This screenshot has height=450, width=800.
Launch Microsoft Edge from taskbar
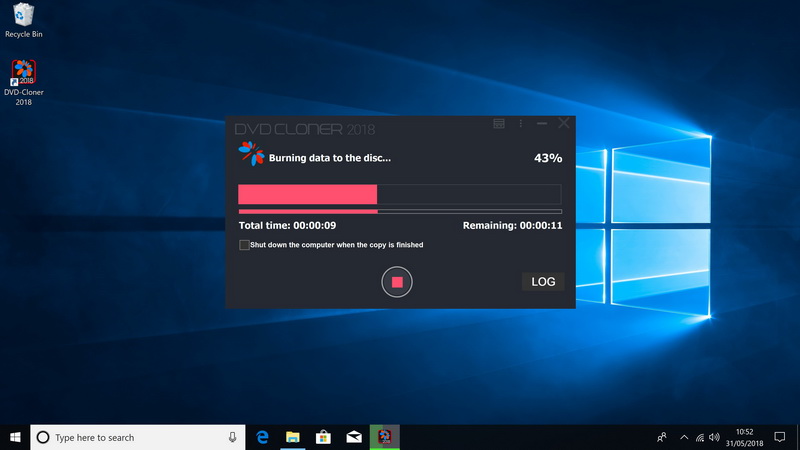[262, 437]
